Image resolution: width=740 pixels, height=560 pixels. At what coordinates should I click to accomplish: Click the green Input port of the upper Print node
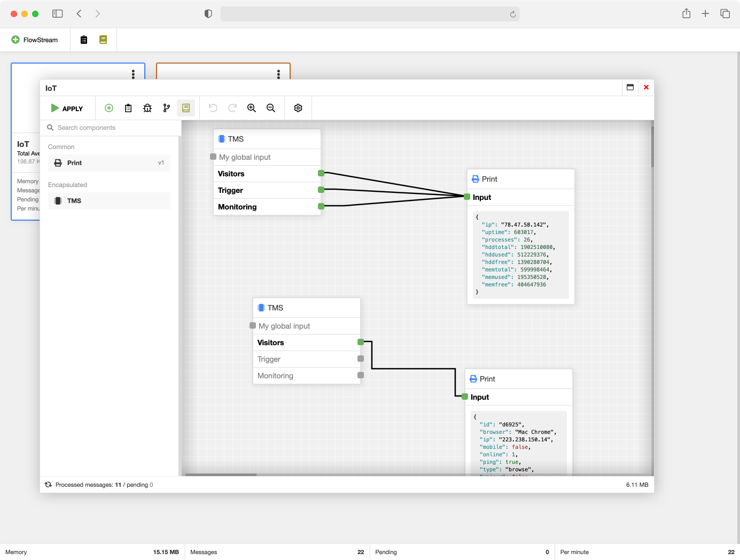pyautogui.click(x=467, y=197)
